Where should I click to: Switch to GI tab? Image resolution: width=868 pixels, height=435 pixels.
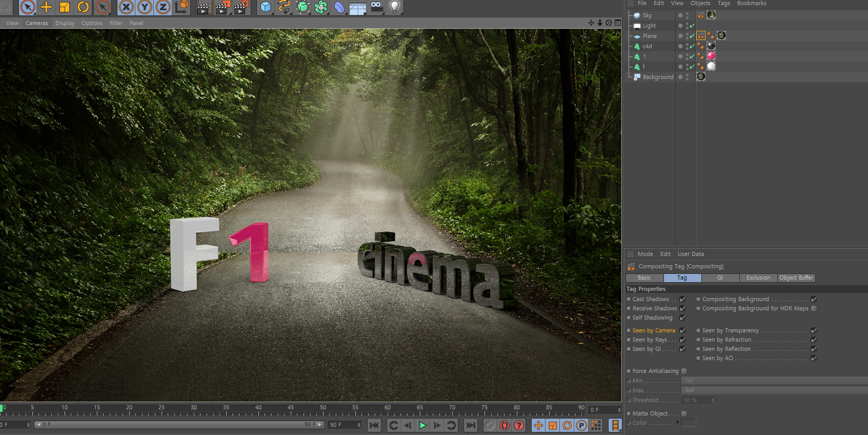pos(720,278)
